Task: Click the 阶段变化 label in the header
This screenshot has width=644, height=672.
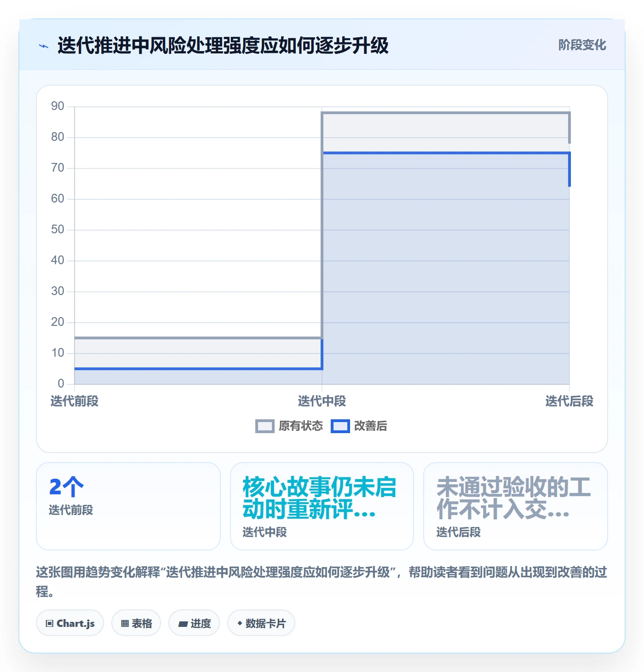Action: click(582, 45)
